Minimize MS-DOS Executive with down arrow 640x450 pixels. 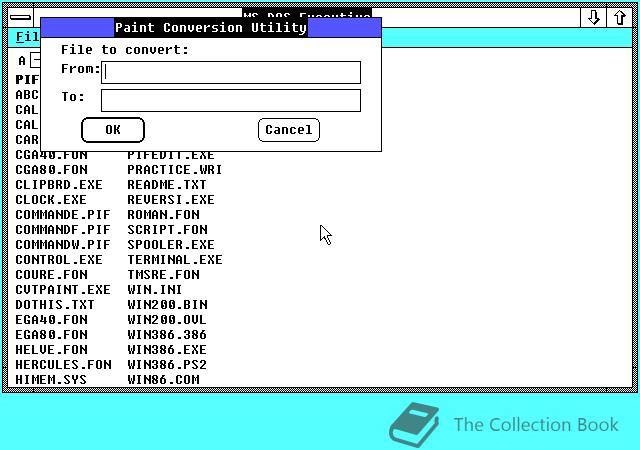coord(593,17)
